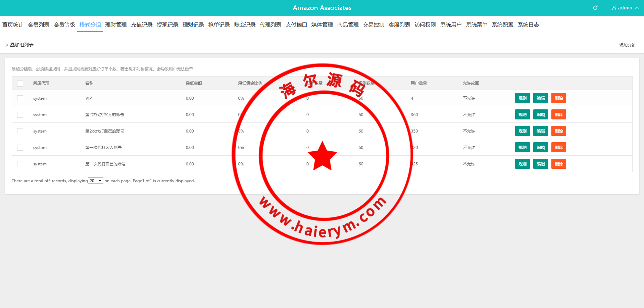This screenshot has height=308, width=644.
Task: Open the 充值记录 menu
Action: 142,24
